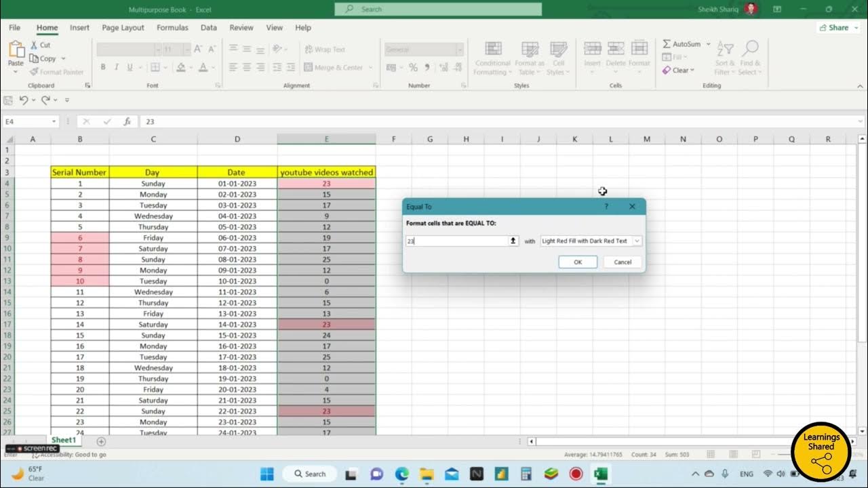This screenshot has height=488, width=868.
Task: Switch to the Formulas tab
Action: point(172,28)
